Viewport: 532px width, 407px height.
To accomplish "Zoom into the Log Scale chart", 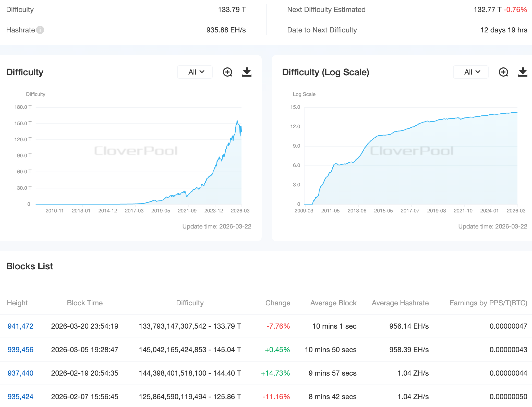I will tap(503, 72).
